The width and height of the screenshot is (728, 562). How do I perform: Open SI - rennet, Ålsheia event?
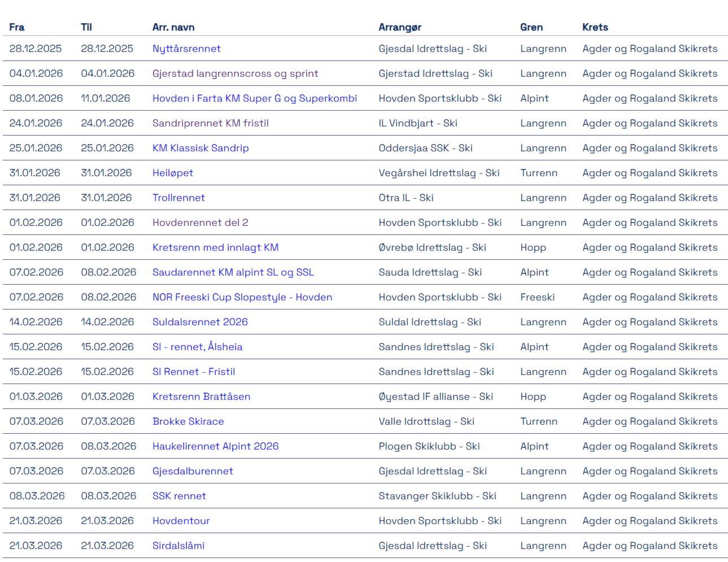[197, 347]
